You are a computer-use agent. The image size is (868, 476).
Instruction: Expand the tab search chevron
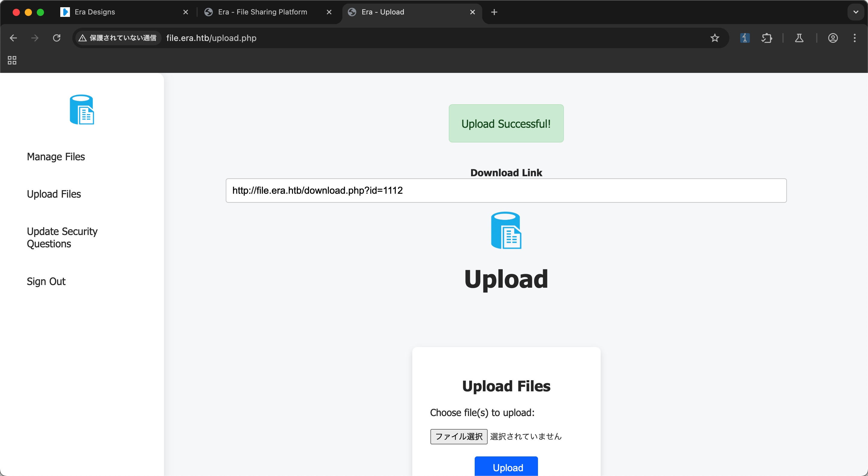coord(856,12)
